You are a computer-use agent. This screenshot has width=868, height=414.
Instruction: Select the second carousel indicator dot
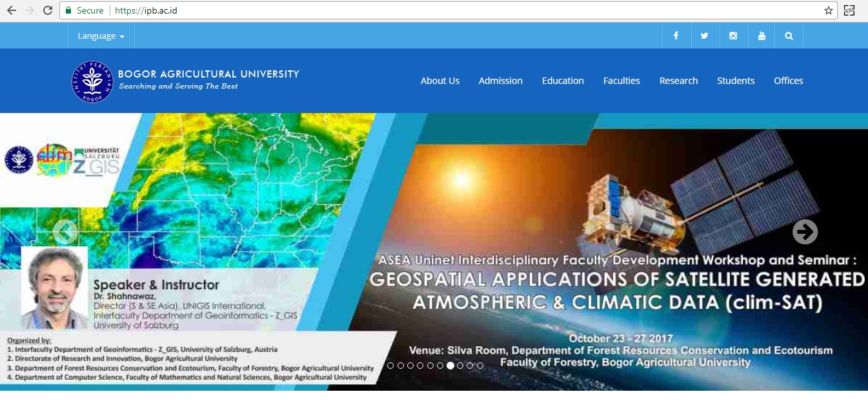pos(401,366)
